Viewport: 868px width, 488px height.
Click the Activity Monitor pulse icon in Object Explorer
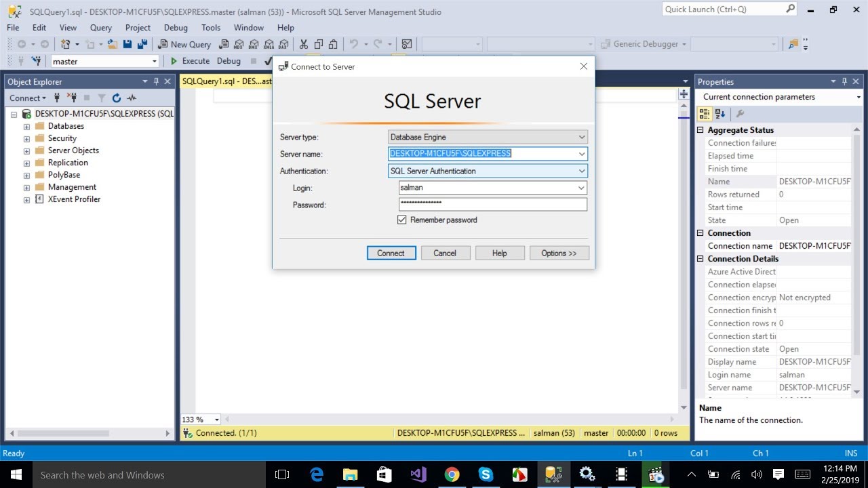point(132,98)
